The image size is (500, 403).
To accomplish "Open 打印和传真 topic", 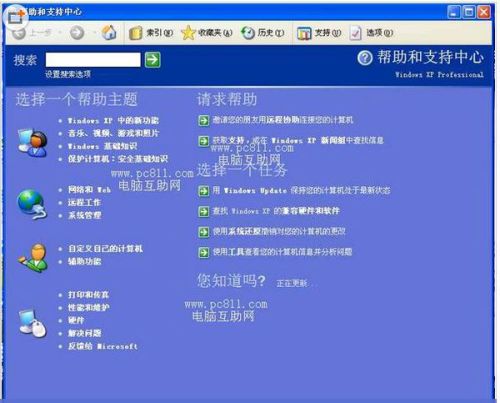I will 88,295.
